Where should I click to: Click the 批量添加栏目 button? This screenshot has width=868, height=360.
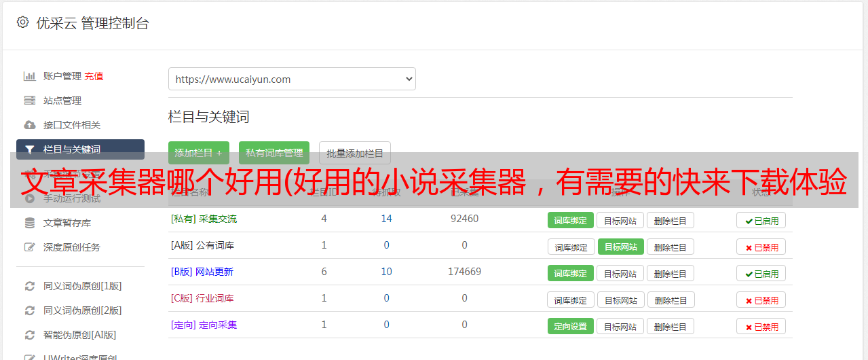pos(355,153)
